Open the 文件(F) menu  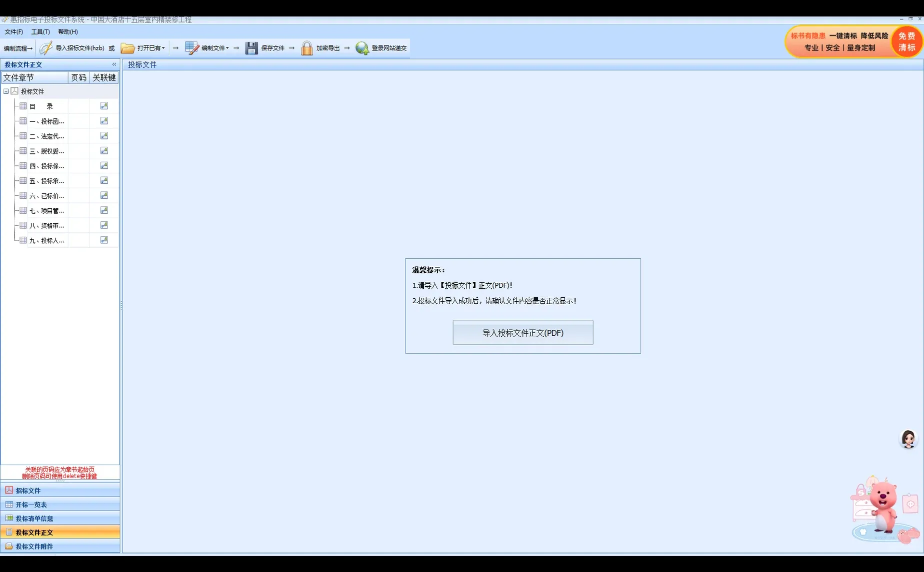coord(13,31)
